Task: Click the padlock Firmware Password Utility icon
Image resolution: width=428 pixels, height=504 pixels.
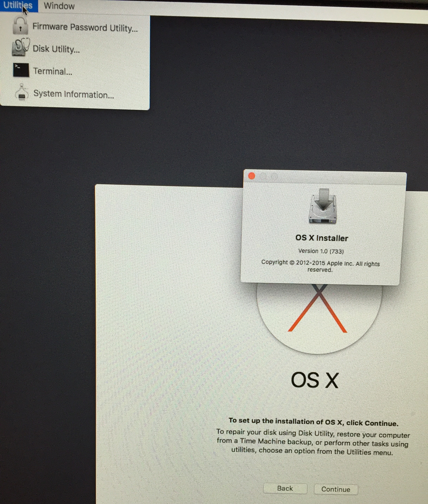Action: [x=20, y=26]
